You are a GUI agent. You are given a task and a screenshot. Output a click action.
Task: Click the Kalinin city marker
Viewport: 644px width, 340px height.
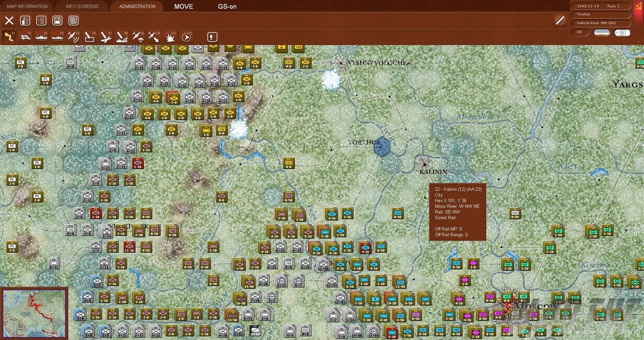[425, 164]
